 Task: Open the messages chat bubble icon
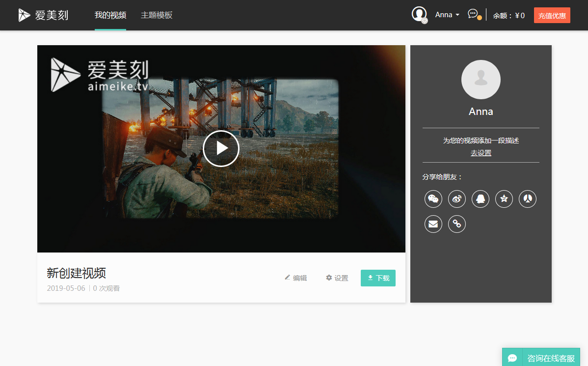474,15
